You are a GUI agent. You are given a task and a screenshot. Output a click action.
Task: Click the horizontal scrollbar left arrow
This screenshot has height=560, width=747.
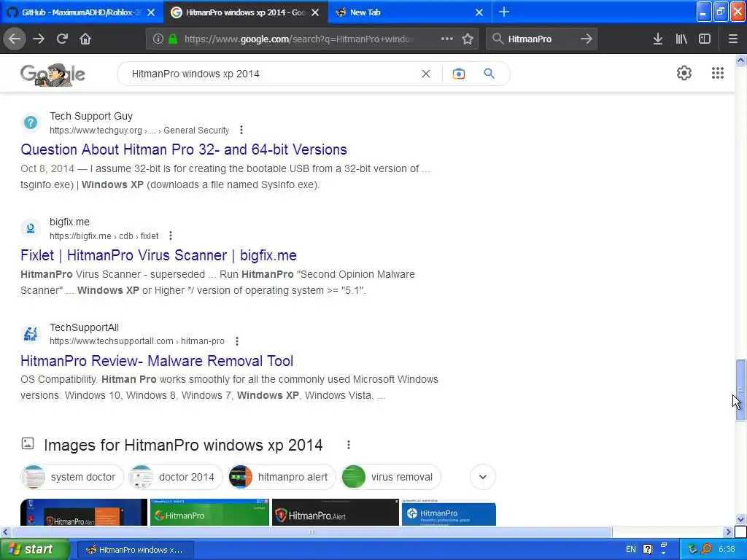click(x=6, y=532)
